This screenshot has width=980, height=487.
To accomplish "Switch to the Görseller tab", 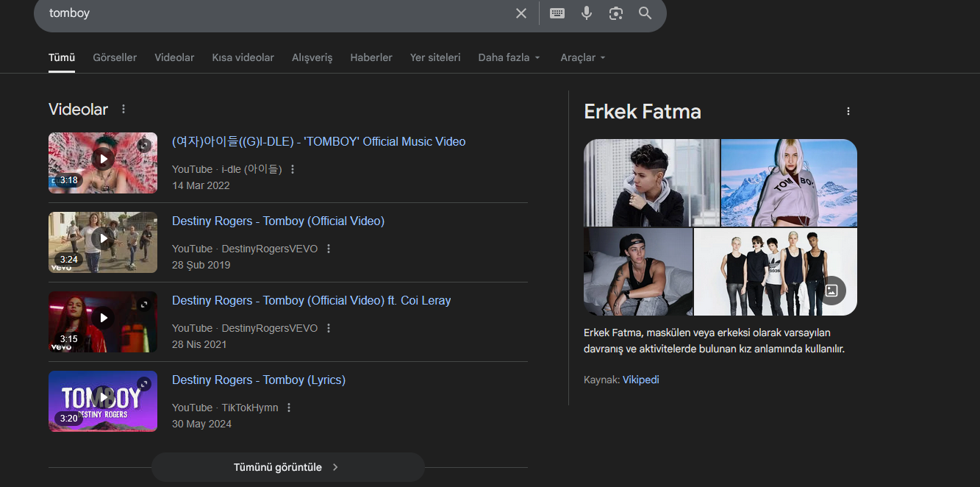I will point(115,57).
